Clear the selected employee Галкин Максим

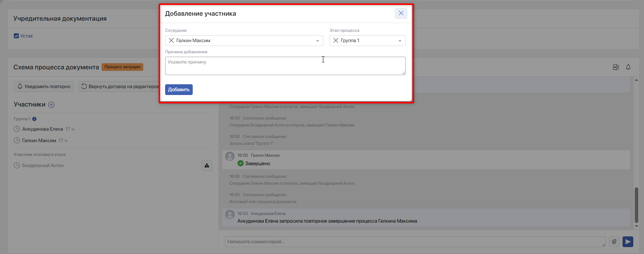click(171, 41)
